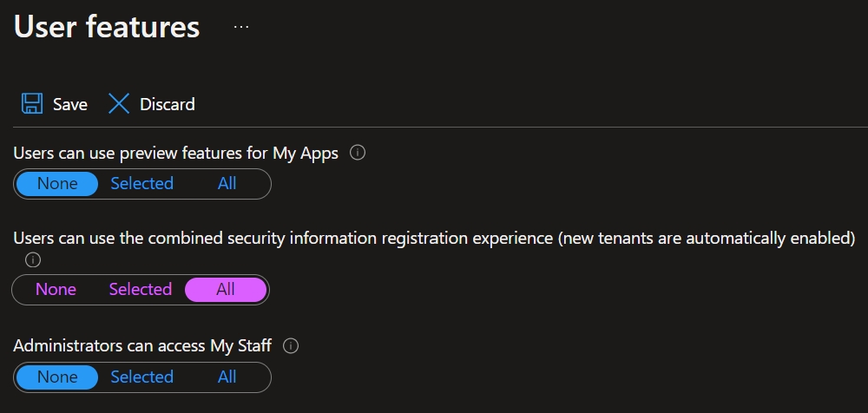
Task: Set My Staff administrator access to Selected
Action: point(142,377)
